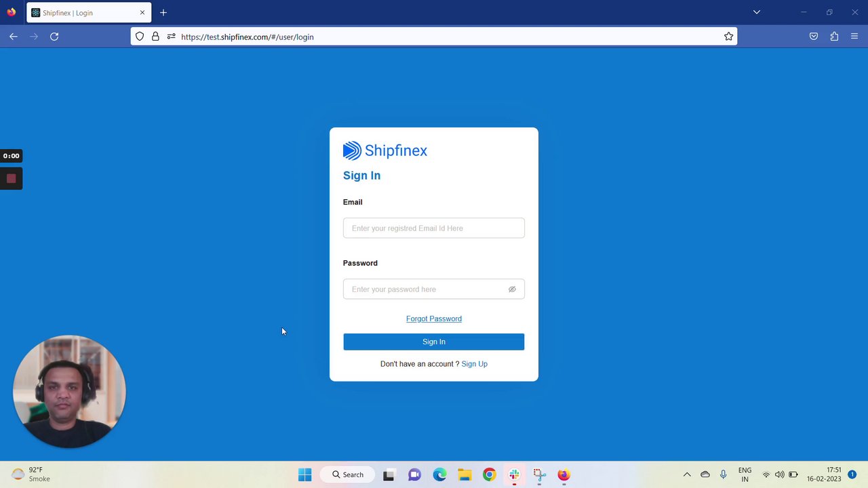Click the microphone tray icon
The image size is (868, 488).
pos(724,474)
